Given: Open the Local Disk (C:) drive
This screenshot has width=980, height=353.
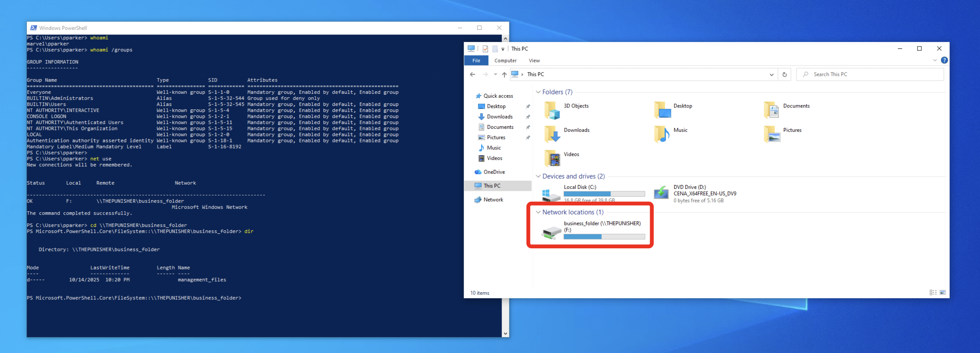Looking at the screenshot, I should tap(551, 194).
